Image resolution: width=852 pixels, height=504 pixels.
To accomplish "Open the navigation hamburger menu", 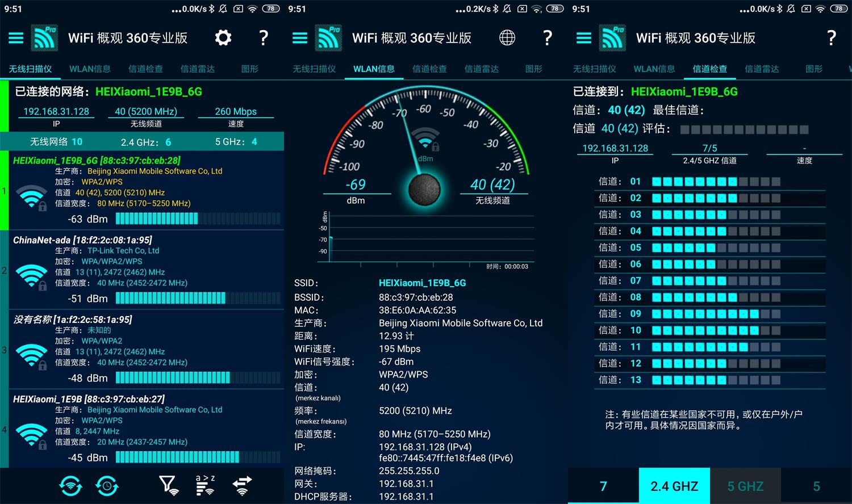I will [x=16, y=37].
